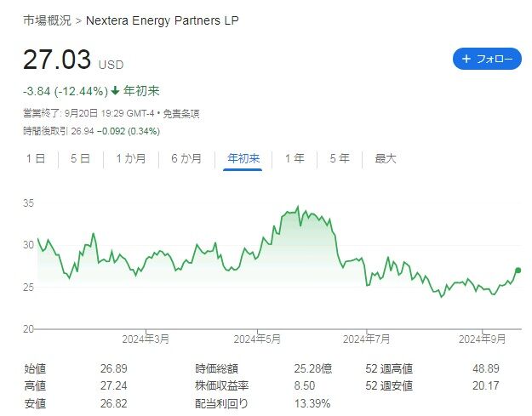The height and width of the screenshot is (416, 532).
Task: Click the chart peak near 2024年5月
Action: tap(297, 207)
